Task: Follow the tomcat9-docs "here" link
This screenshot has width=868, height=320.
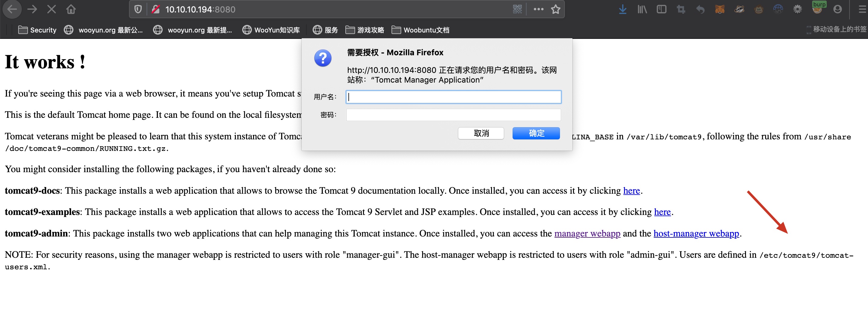Action: tap(632, 191)
